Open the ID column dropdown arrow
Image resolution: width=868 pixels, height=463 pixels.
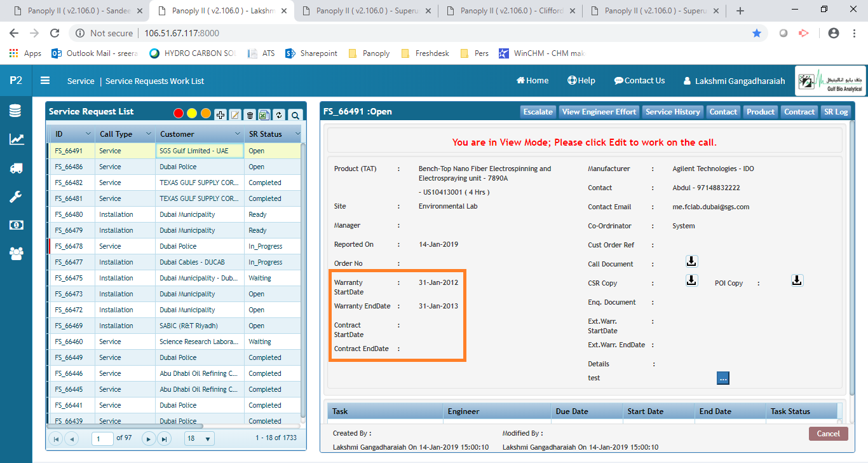(x=88, y=134)
